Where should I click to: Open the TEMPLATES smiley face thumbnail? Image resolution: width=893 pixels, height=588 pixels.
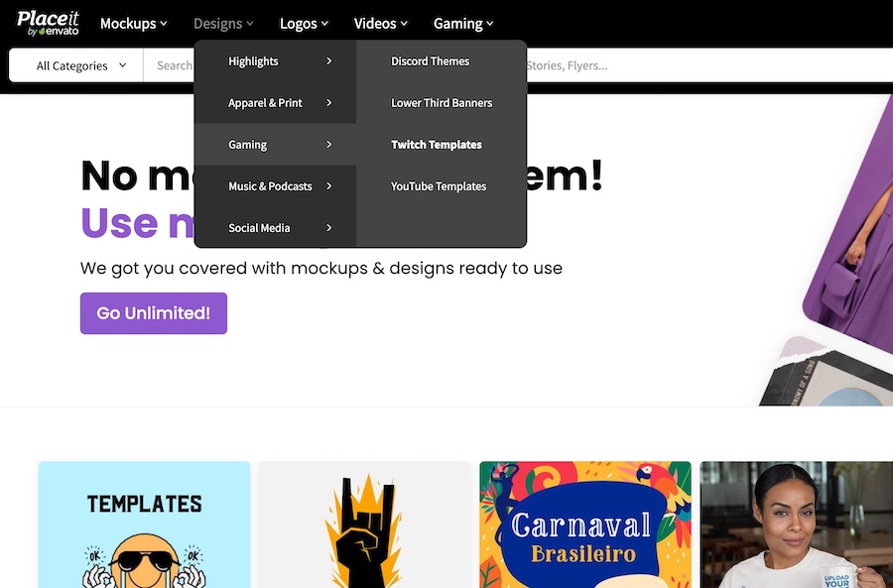[144, 525]
